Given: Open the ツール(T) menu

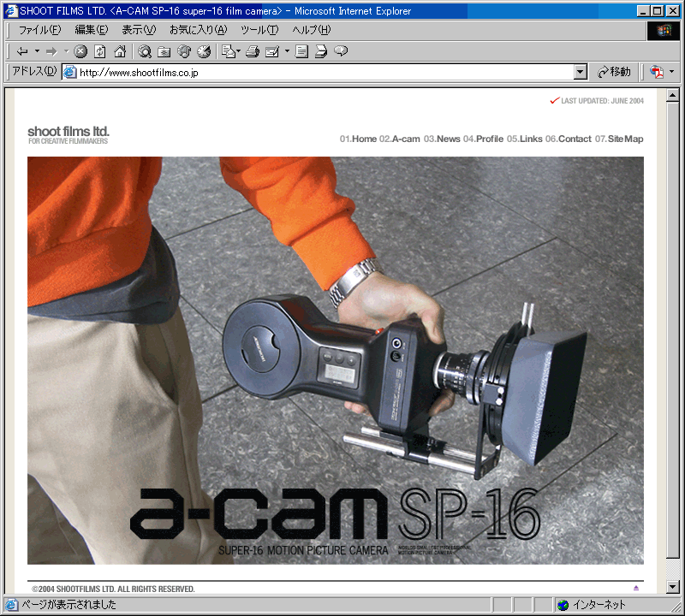Looking at the screenshot, I should (x=259, y=30).
